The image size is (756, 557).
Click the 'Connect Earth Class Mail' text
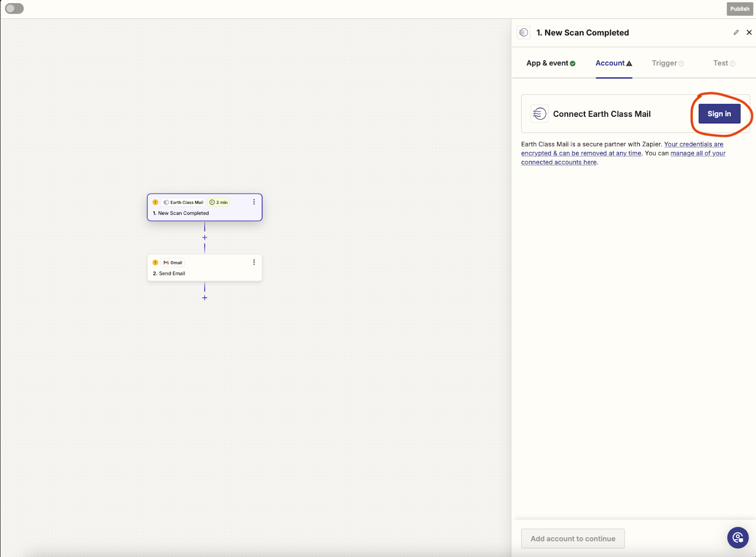point(602,114)
